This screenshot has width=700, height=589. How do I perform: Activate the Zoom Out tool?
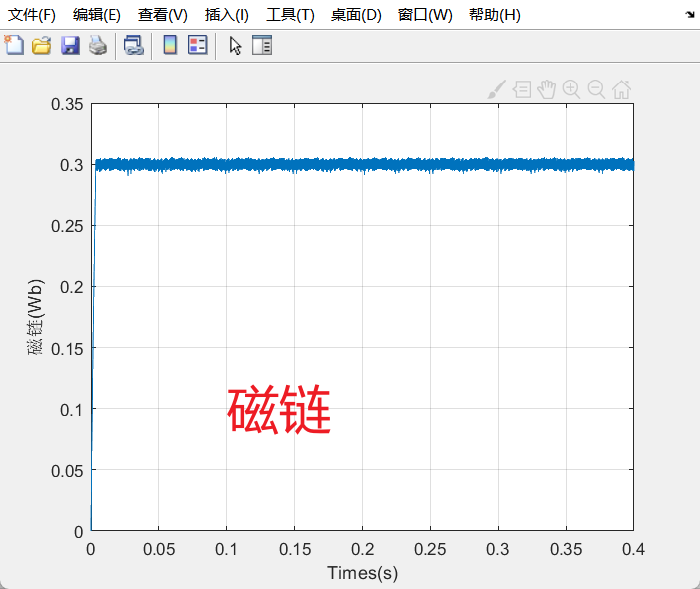596,90
